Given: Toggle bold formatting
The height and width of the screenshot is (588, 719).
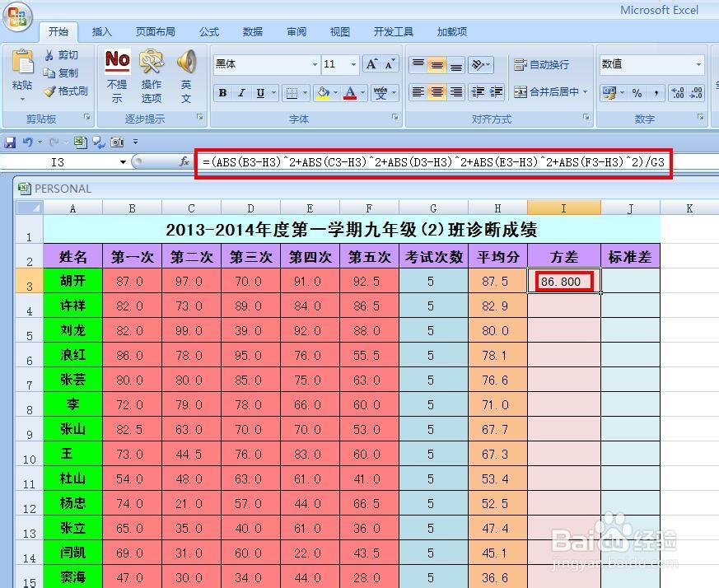Looking at the screenshot, I should click(x=222, y=93).
